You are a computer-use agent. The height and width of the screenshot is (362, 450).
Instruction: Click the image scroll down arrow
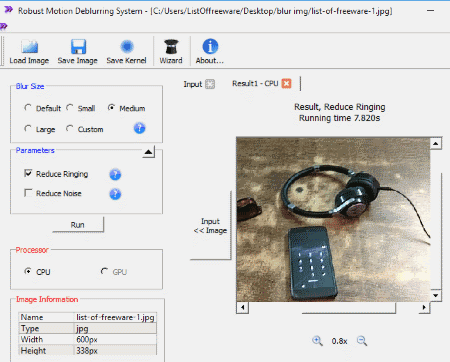point(436,295)
